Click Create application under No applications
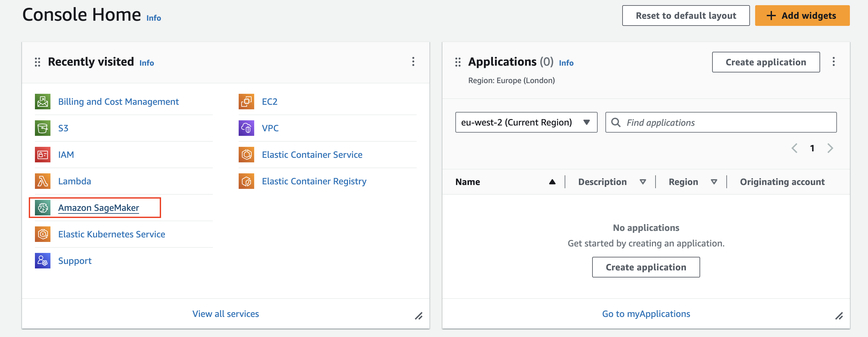Image resolution: width=868 pixels, height=337 pixels. 646,267
